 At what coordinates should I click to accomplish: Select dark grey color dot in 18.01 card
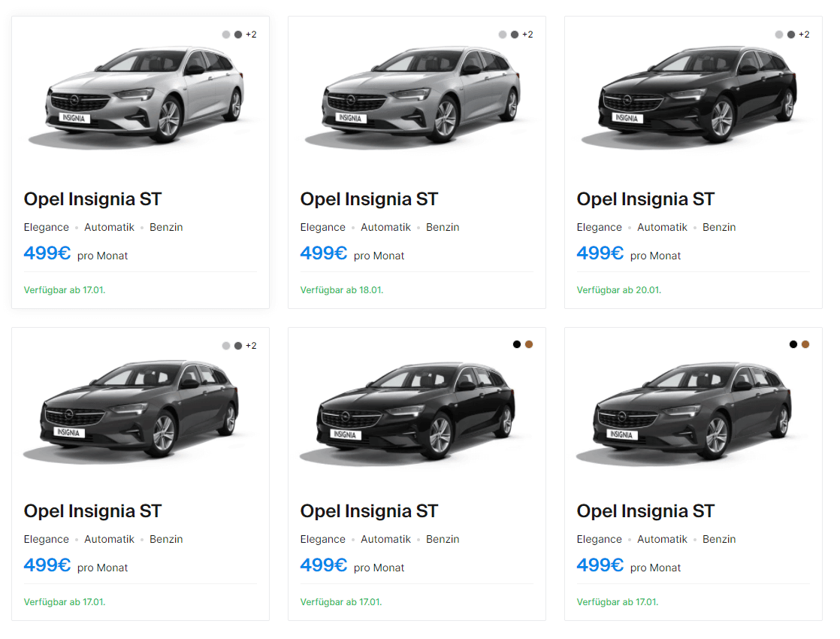(x=514, y=35)
